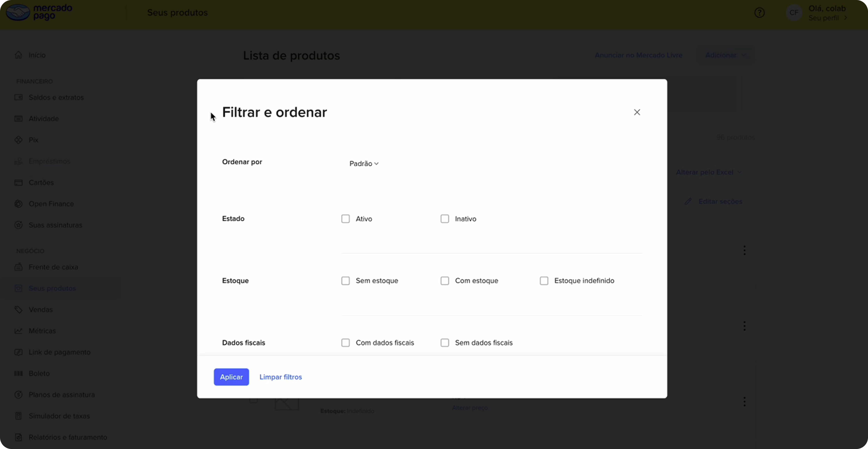
Task: Click the Vendas tag icon
Action: click(x=18, y=310)
